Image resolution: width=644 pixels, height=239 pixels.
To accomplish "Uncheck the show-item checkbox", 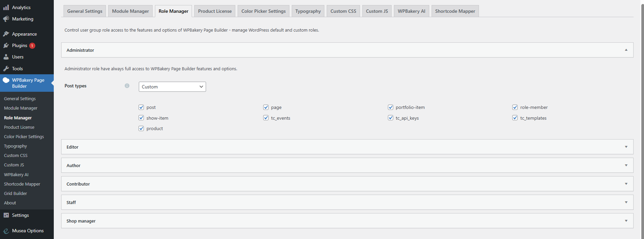I will 141,118.
